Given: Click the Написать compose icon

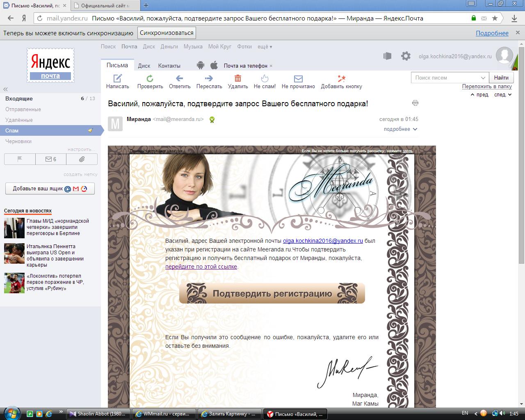Looking at the screenshot, I should (117, 78).
